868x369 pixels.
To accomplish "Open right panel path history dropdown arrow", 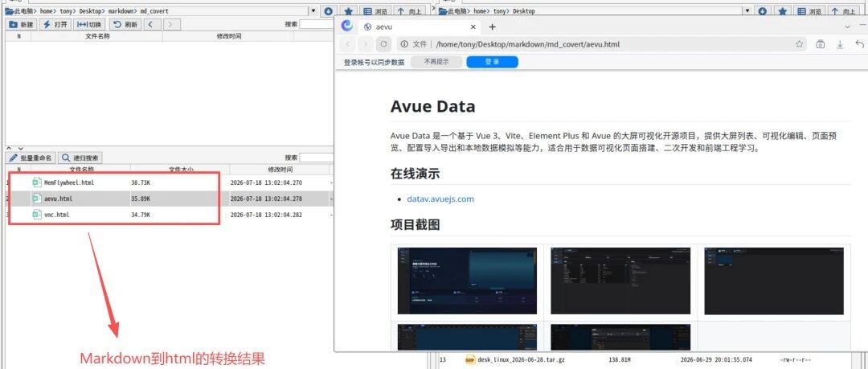I will [747, 10].
